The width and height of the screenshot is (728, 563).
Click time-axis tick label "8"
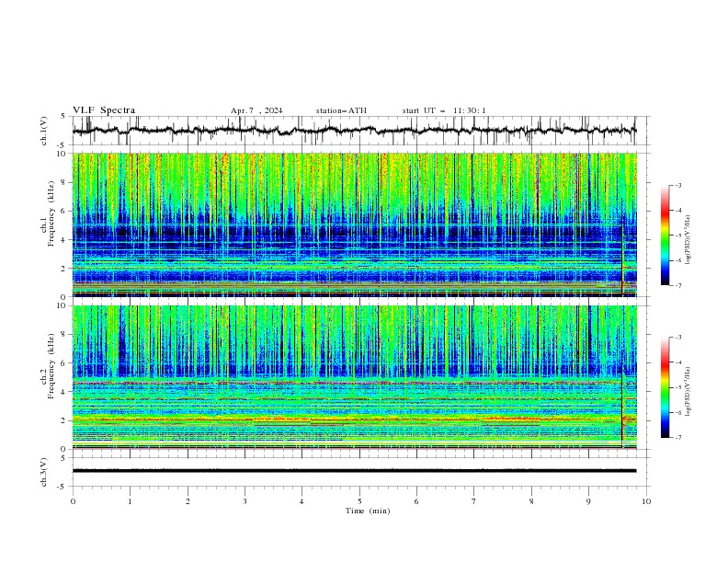[531, 501]
